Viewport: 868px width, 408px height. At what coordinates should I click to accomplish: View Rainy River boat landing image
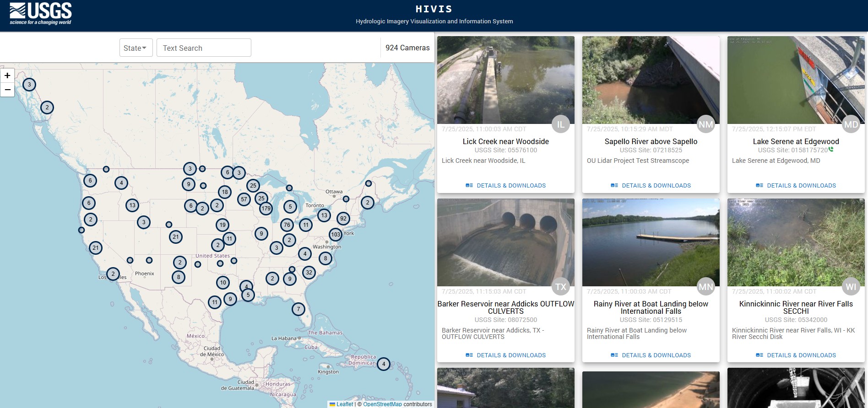coord(651,242)
